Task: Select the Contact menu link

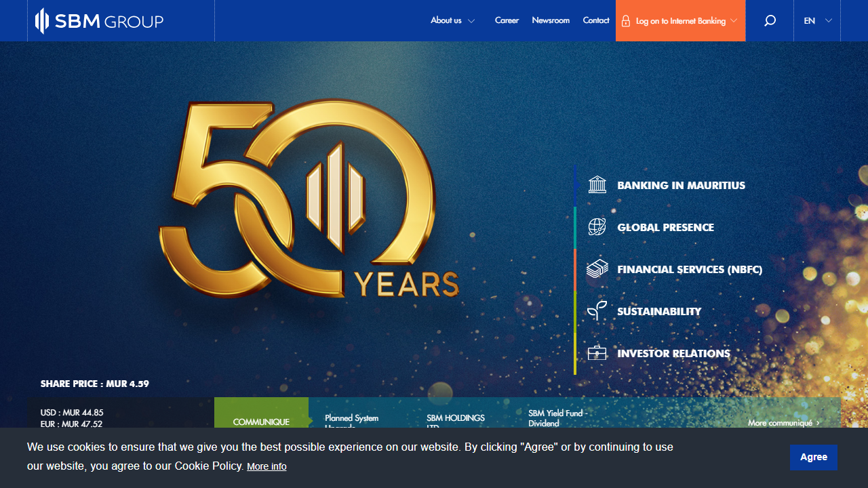Action: (596, 20)
